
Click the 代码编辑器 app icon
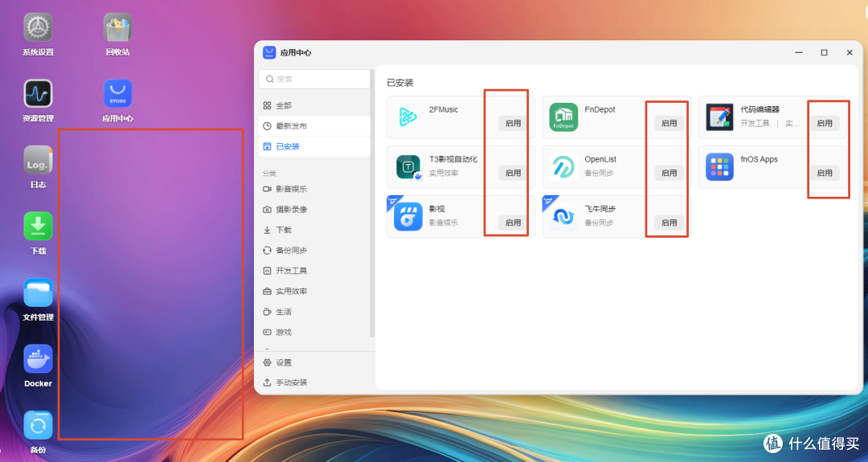pos(719,117)
